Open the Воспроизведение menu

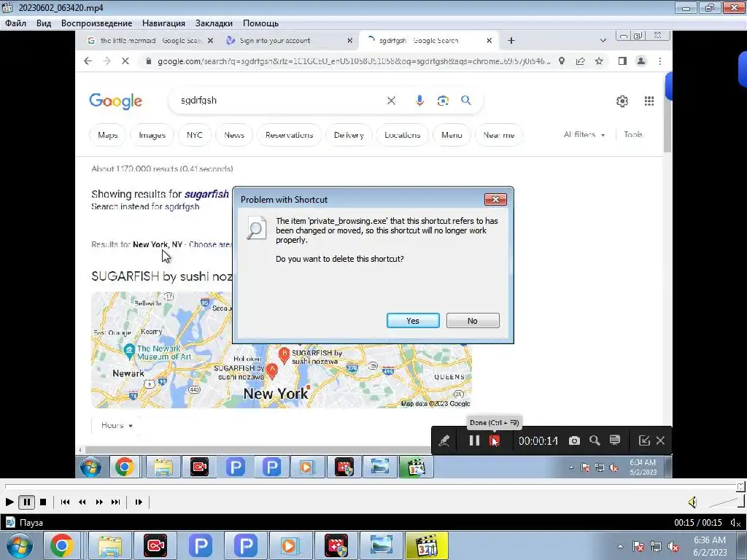tap(97, 23)
